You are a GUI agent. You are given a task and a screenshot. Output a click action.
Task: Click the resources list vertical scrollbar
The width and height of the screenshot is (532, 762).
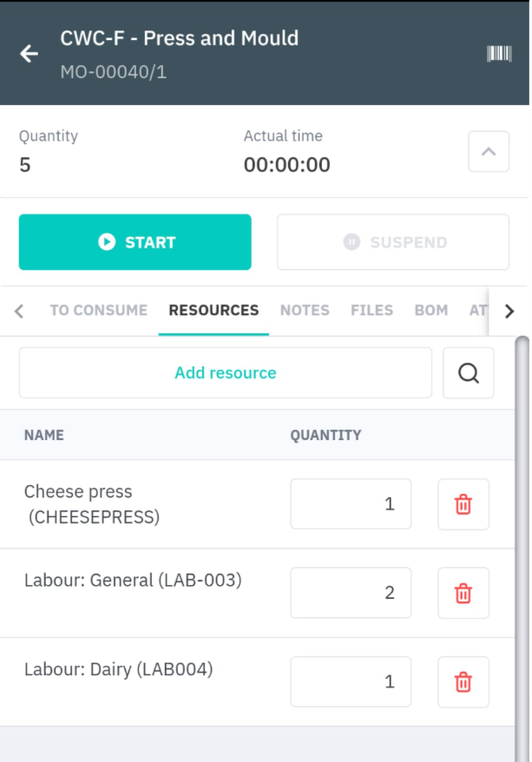[522, 549]
